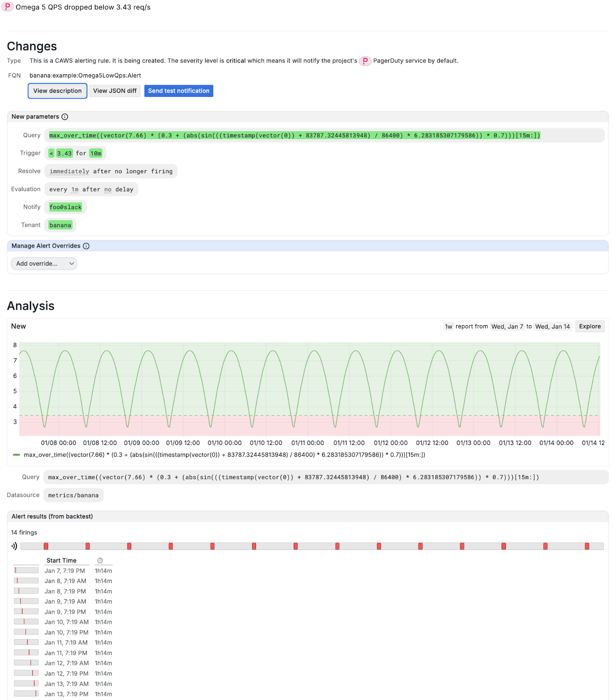The image size is (614, 700).
Task: Expand the Add override dropdown
Action: pyautogui.click(x=44, y=263)
